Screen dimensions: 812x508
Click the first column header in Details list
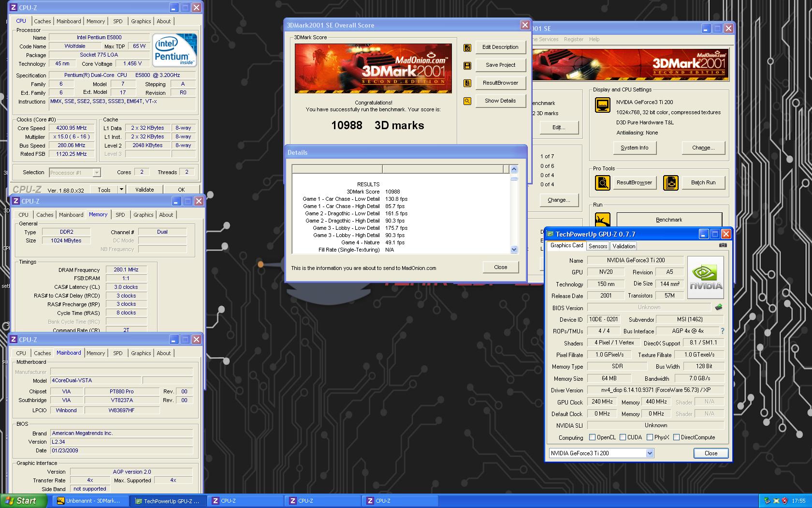[337, 169]
